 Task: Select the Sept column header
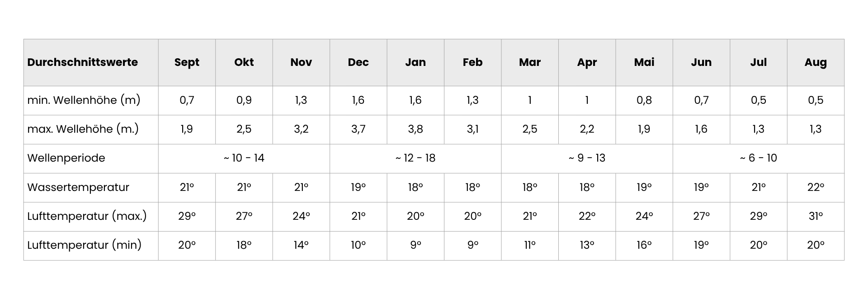pos(187,62)
